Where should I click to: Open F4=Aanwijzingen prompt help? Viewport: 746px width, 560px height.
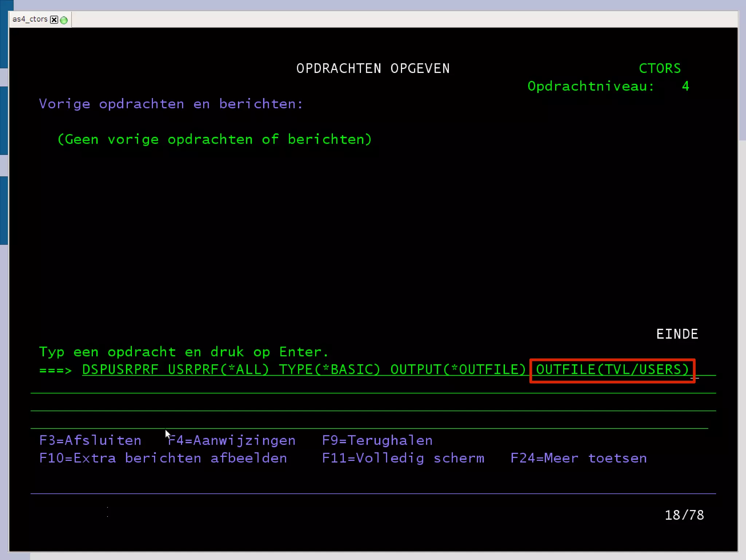(x=232, y=440)
